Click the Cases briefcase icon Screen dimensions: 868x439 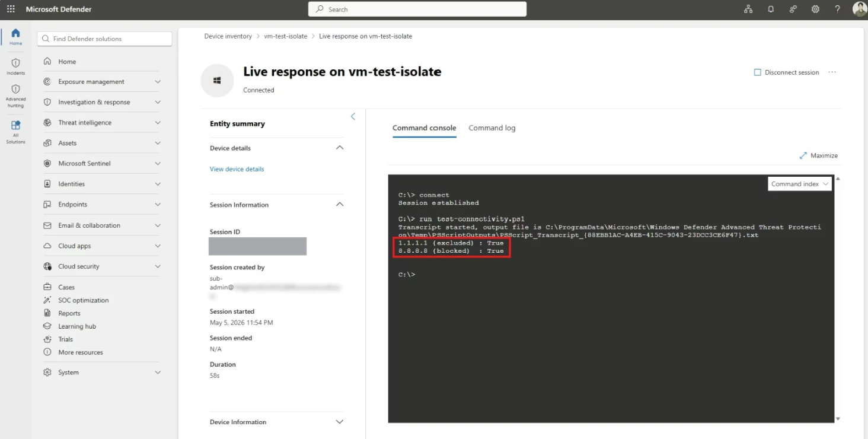pos(47,287)
